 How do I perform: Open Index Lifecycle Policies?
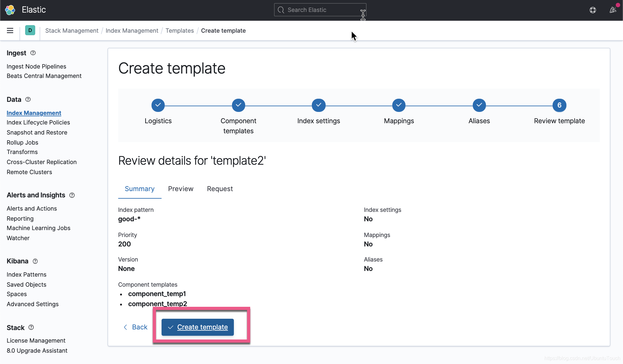pyautogui.click(x=38, y=122)
